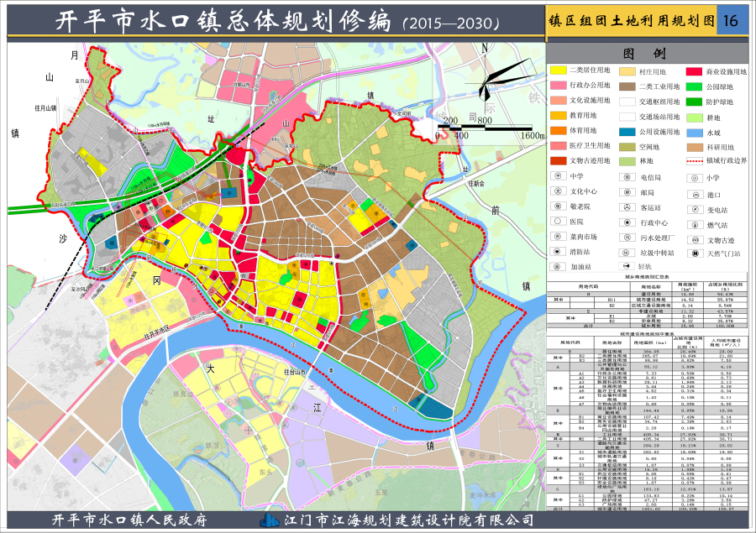756x533 pixels.
Task: Select the 中学 (middle school) legend icon
Action: coord(558,175)
